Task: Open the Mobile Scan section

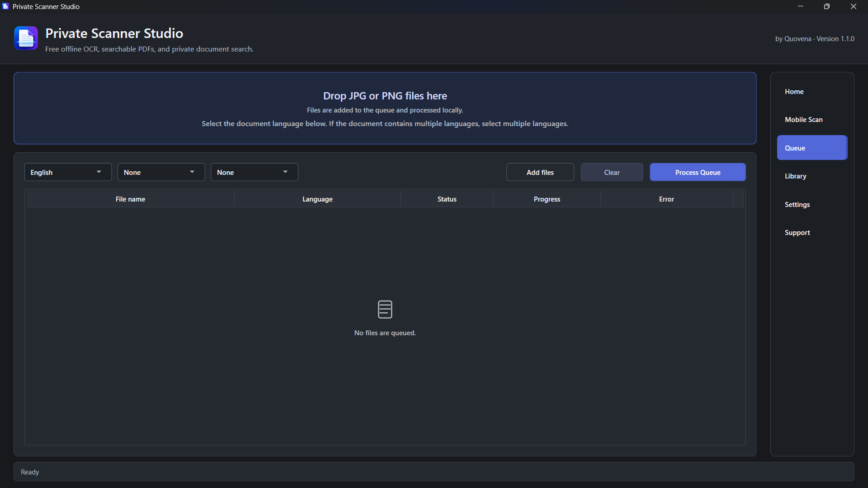Action: (812, 120)
